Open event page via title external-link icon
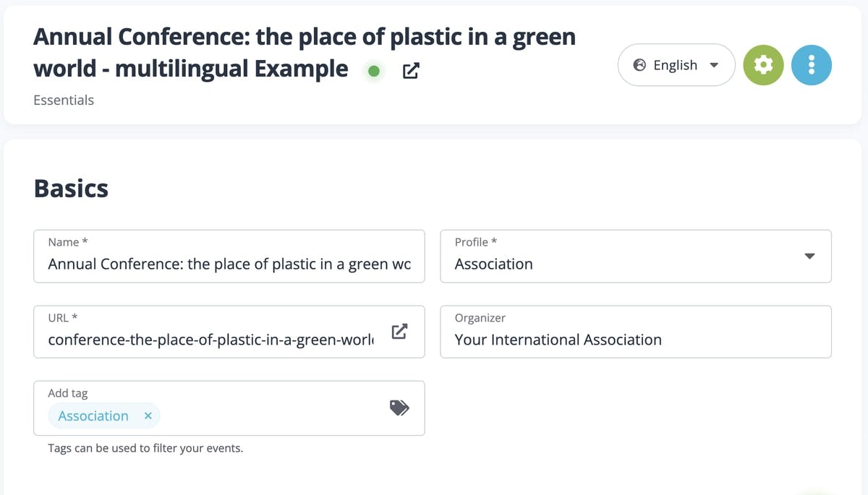Viewport: 868px width, 495px height. 411,71
